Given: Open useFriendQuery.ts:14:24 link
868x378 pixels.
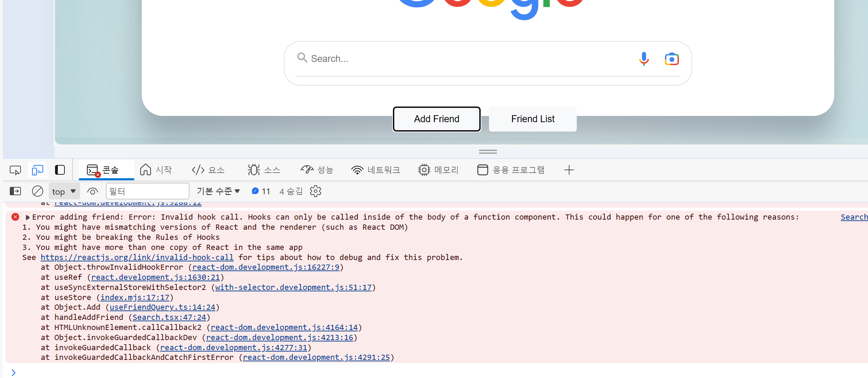Looking at the screenshot, I should (x=162, y=307).
